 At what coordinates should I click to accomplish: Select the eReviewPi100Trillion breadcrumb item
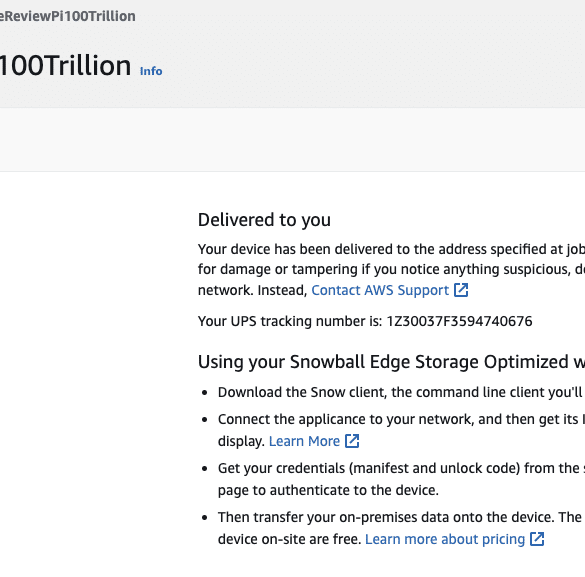tap(68, 16)
